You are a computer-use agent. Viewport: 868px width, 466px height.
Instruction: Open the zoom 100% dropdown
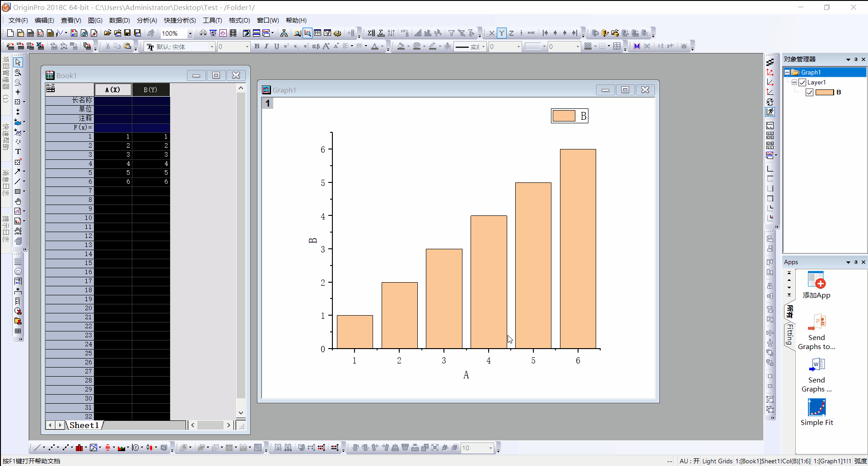[x=190, y=33]
